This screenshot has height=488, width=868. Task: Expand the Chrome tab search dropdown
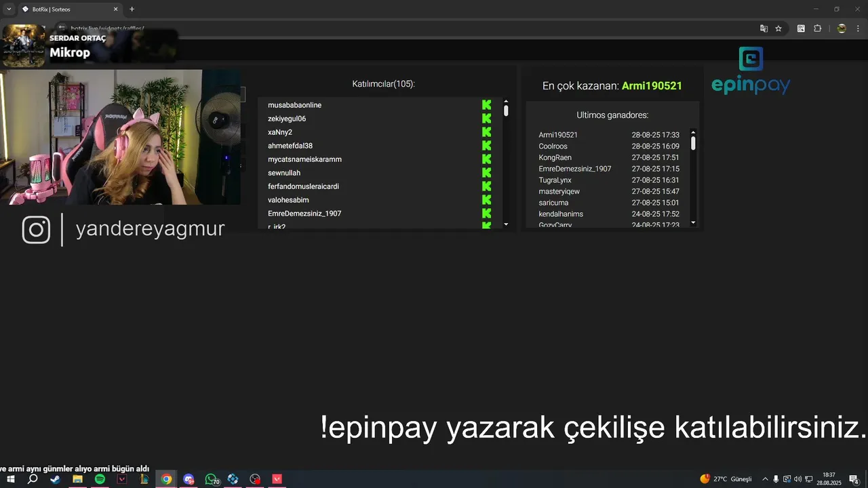coord(9,9)
